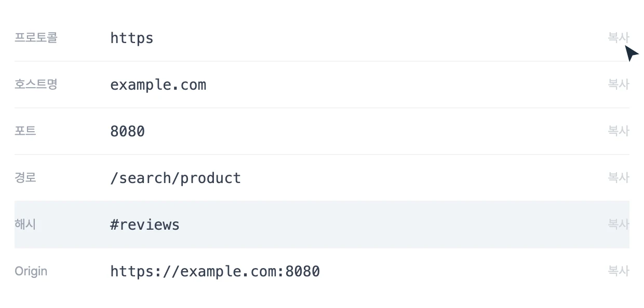The height and width of the screenshot is (308, 644).
Task: Copy the 프로토콜 value with 복사
Action: pyautogui.click(x=619, y=38)
